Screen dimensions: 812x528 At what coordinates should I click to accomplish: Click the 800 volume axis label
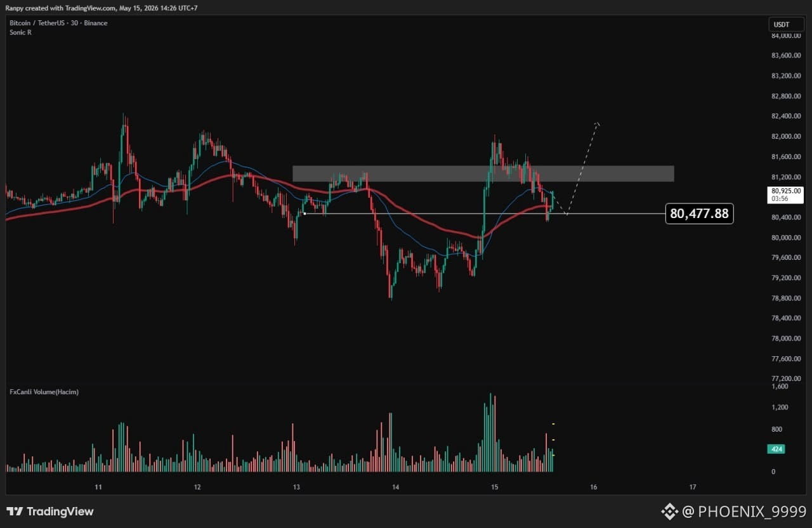pos(777,429)
